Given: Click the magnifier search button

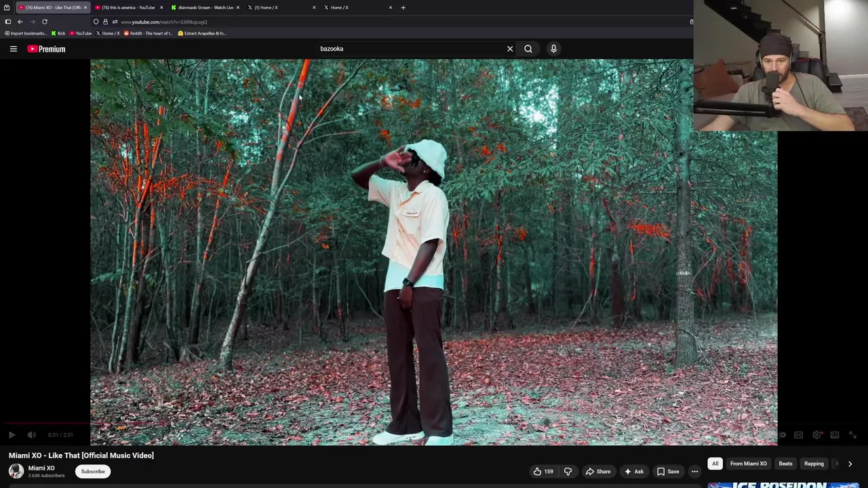Looking at the screenshot, I should click(x=528, y=49).
